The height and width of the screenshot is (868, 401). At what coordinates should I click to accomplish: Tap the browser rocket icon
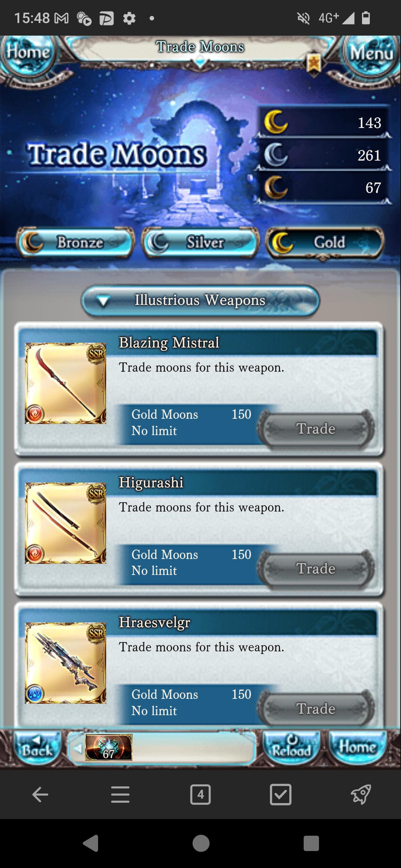[361, 795]
